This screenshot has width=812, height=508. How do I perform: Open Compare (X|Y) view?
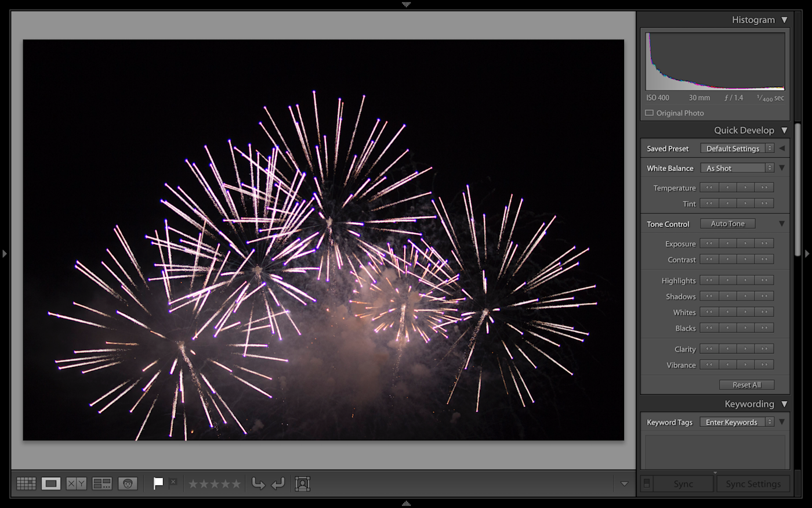point(77,483)
